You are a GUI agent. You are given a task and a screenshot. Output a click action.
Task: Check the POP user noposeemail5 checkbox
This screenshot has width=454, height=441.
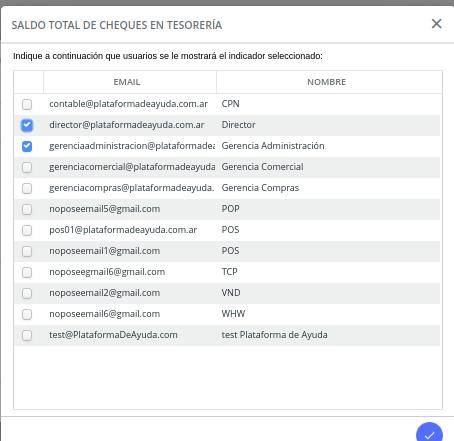[x=27, y=209]
